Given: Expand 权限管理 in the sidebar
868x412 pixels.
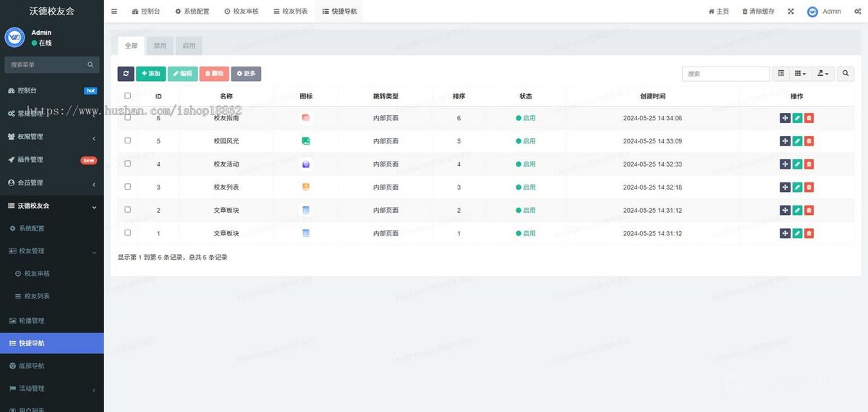Looking at the screenshot, I should click(x=52, y=137).
